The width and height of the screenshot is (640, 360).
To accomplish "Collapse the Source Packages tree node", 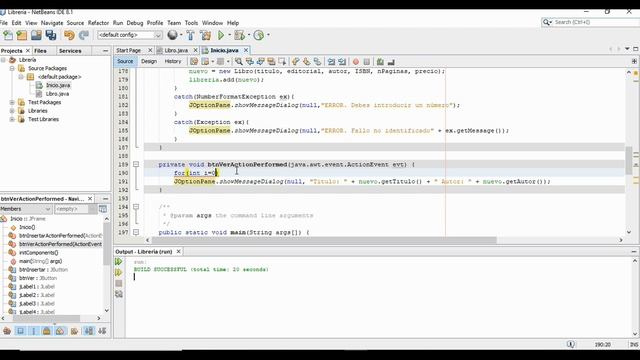I will click(x=12, y=69).
